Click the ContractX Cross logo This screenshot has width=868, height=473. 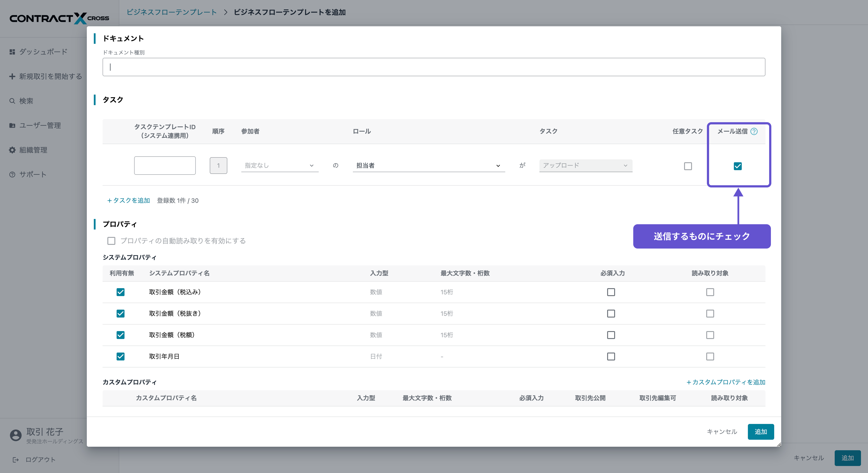[x=59, y=18]
